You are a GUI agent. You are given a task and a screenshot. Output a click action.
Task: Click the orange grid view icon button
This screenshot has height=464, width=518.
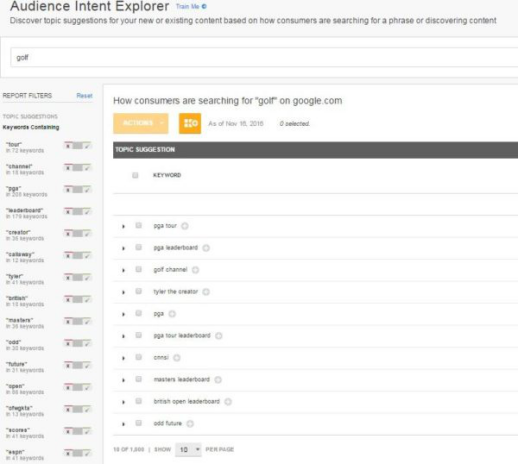click(x=190, y=123)
